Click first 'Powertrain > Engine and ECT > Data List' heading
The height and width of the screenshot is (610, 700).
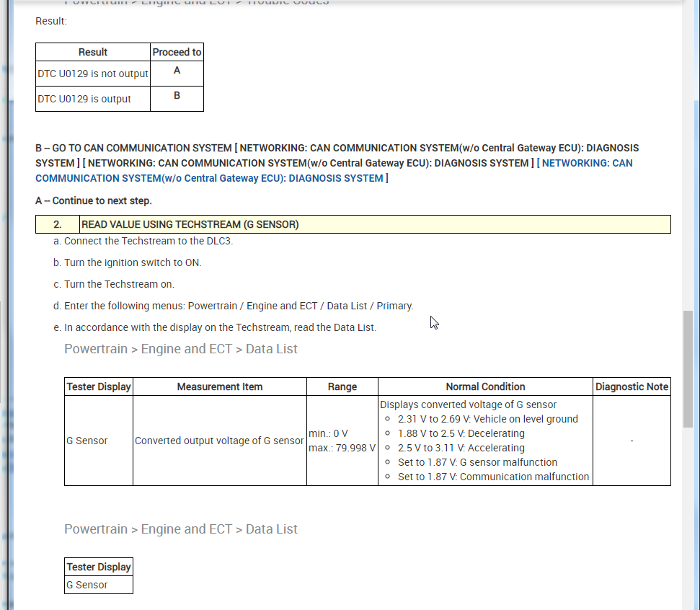point(181,349)
